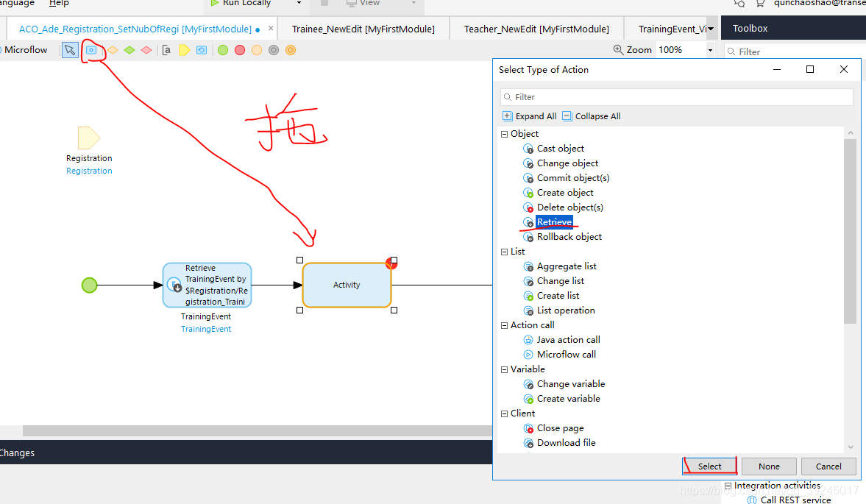Click the Cancel button
866x504 pixels.
(x=828, y=466)
